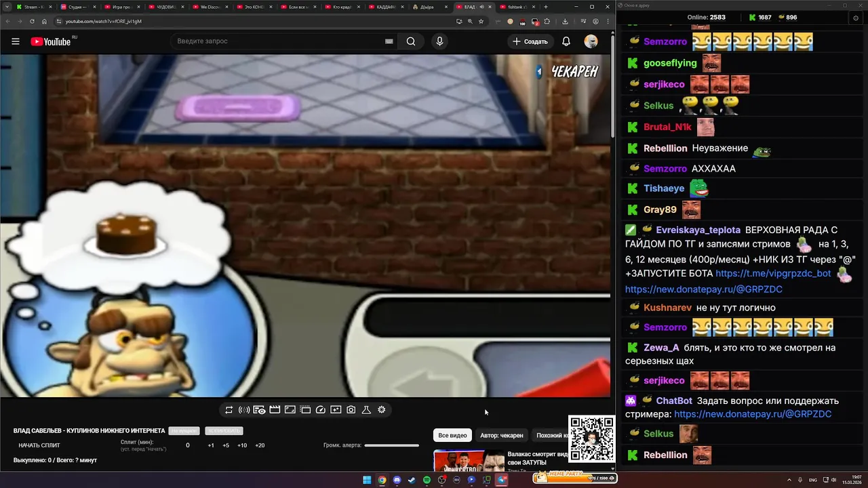Viewport: 868px width, 488px height.
Task: Adjust the Громк. алерта volume slider
Action: pos(391,445)
